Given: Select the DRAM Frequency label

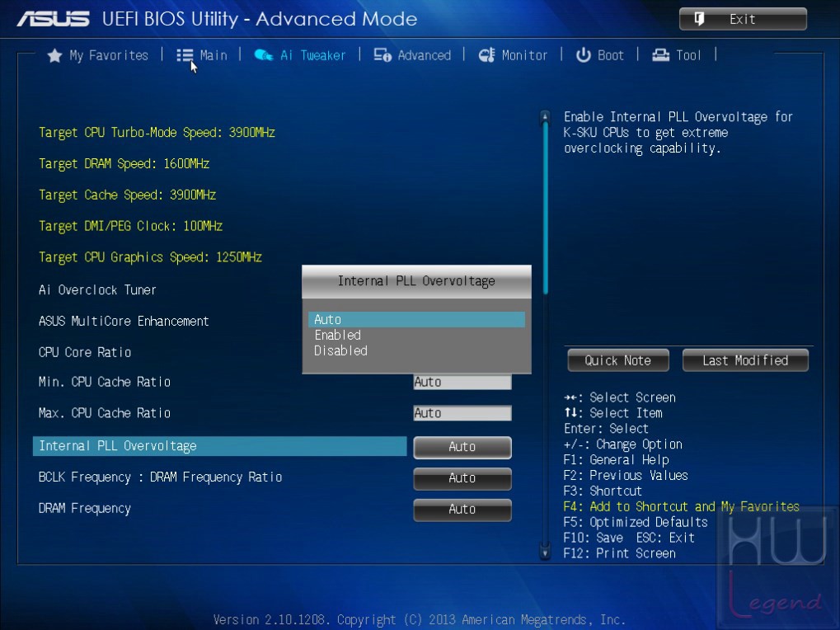Looking at the screenshot, I should click(x=85, y=509).
